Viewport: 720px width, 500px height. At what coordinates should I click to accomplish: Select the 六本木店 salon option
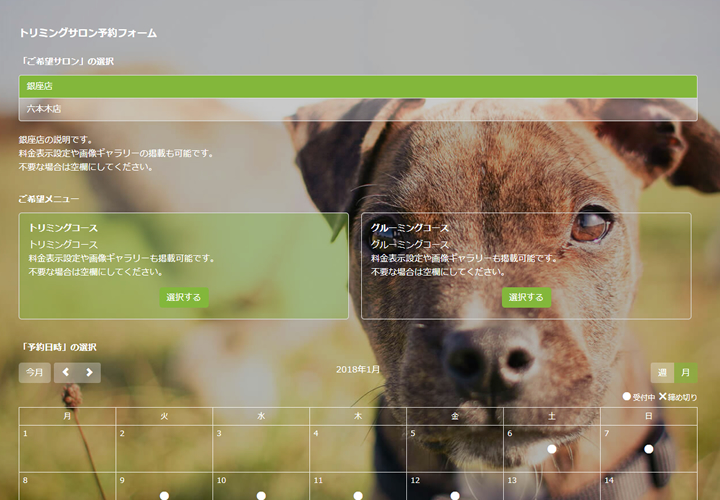358,109
